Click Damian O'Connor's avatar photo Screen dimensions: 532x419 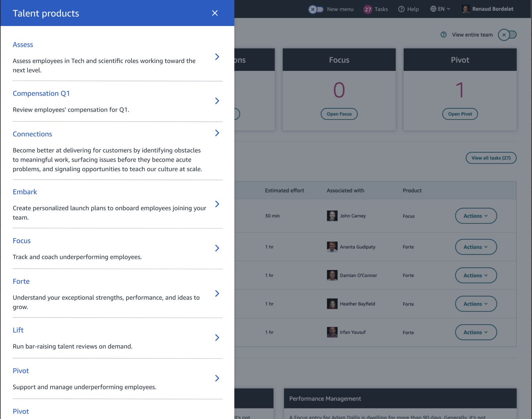pos(332,275)
